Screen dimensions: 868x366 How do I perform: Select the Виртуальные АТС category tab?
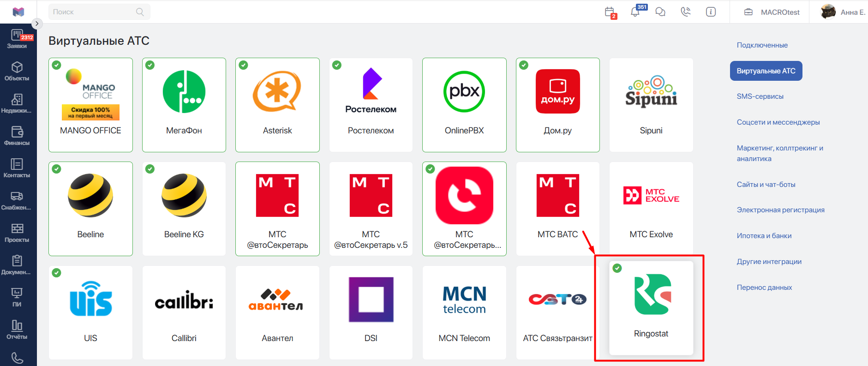click(x=766, y=71)
